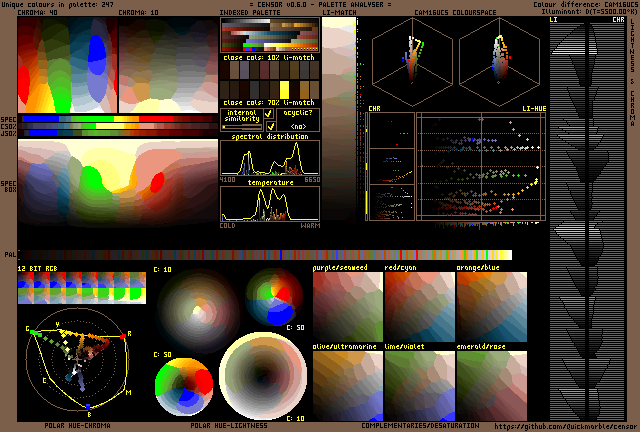Viewport: 640px width, 432px height.
Task: Click the spectral box image
Action: coord(118,183)
